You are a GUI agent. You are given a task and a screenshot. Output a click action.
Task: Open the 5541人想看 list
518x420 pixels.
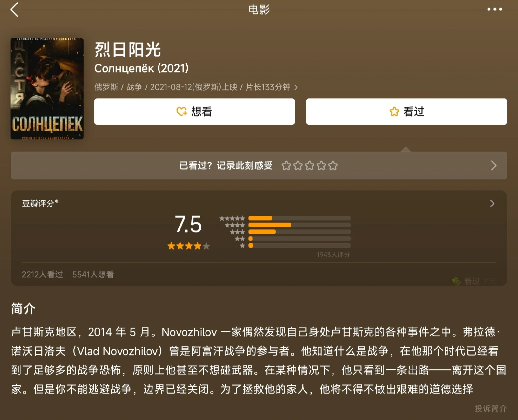pos(93,274)
